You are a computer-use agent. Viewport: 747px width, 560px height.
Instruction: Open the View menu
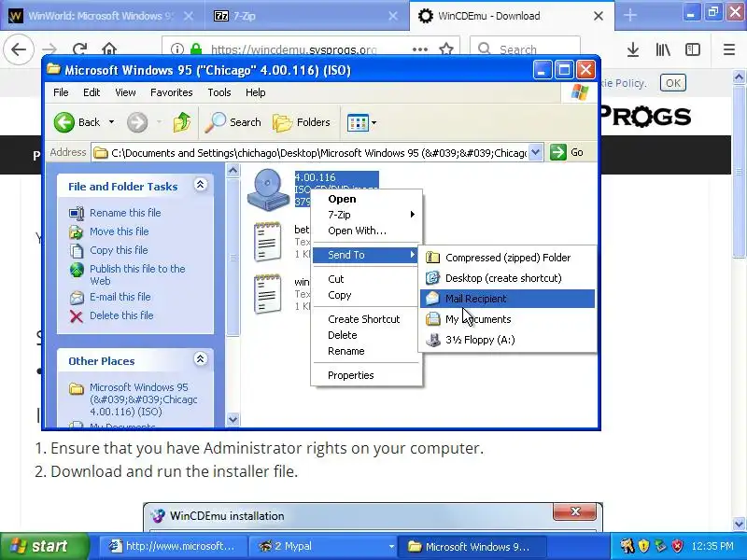125,92
